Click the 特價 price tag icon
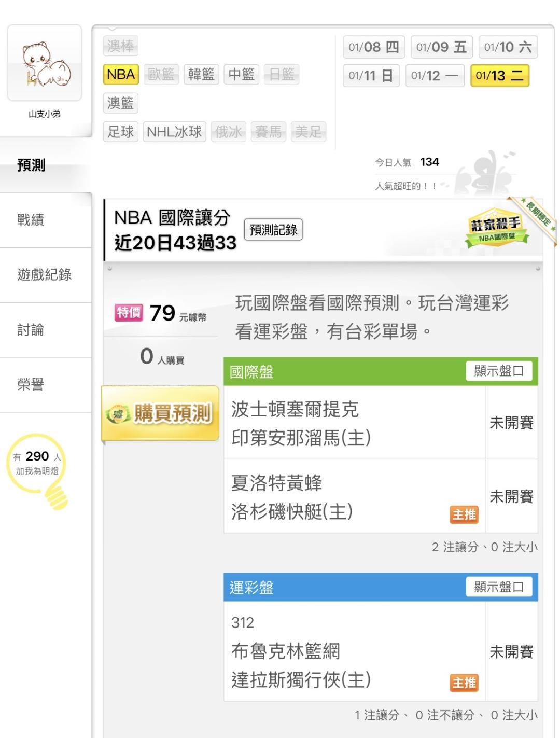Screen dimensions: 560x738 tap(129, 313)
